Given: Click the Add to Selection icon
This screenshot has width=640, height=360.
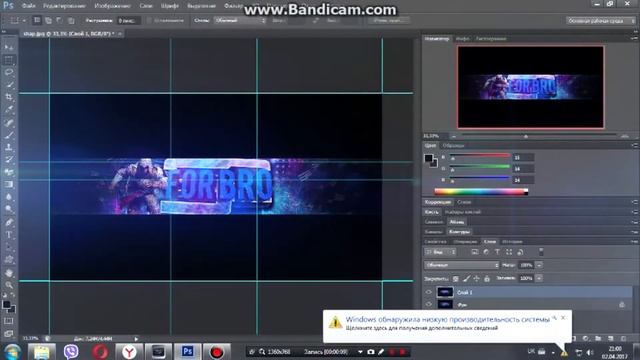Looking at the screenshot, I should pos(48,20).
